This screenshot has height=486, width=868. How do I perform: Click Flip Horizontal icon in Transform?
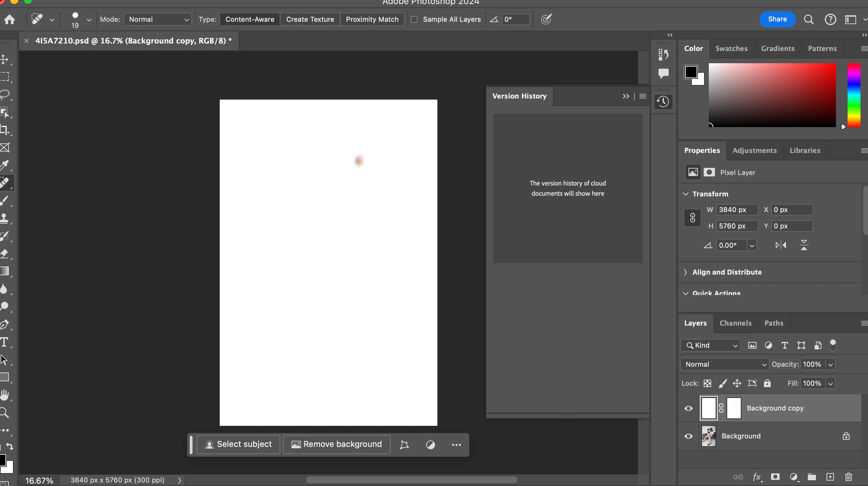click(781, 245)
